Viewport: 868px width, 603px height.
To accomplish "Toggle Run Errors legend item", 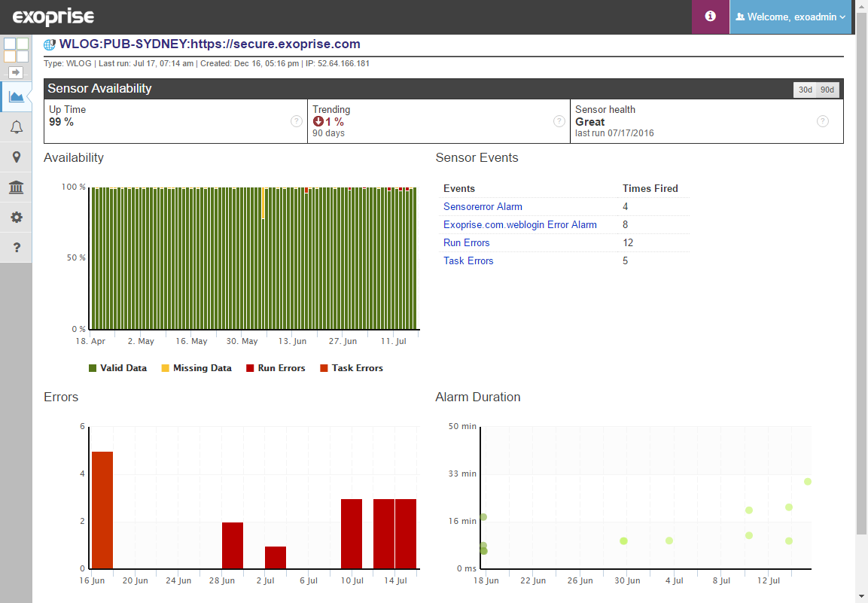I will (276, 368).
